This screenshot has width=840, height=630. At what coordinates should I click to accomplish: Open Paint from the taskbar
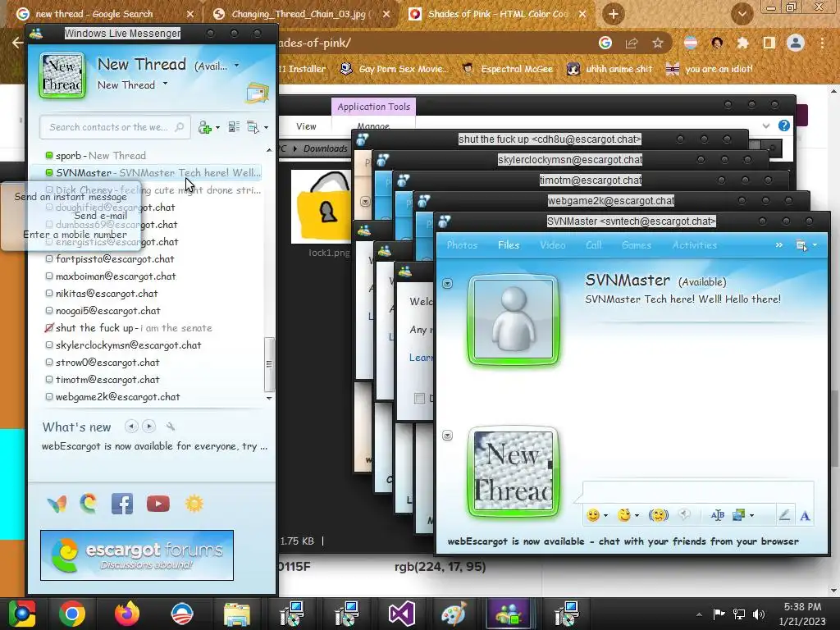click(x=454, y=614)
